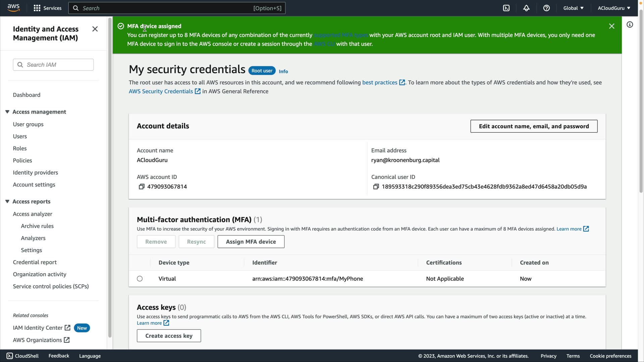Open the Global region dropdown
The width and height of the screenshot is (644, 362).
point(573,8)
